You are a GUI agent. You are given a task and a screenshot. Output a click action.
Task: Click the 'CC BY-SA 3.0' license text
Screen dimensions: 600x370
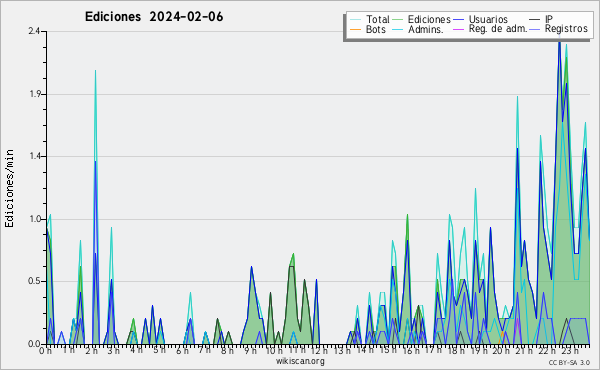[x=569, y=362]
